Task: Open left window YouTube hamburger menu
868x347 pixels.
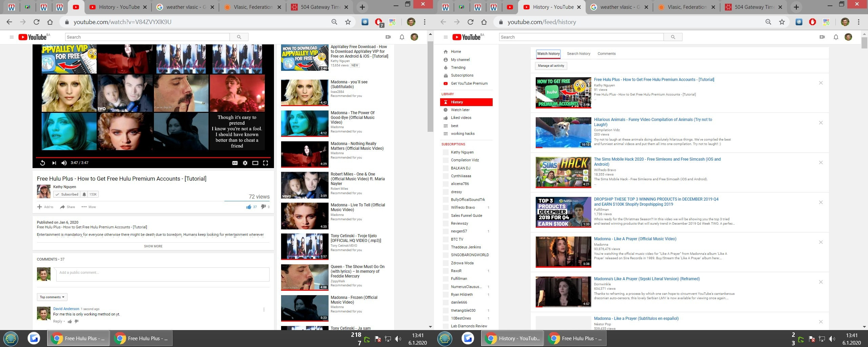Action: pyautogui.click(x=12, y=37)
